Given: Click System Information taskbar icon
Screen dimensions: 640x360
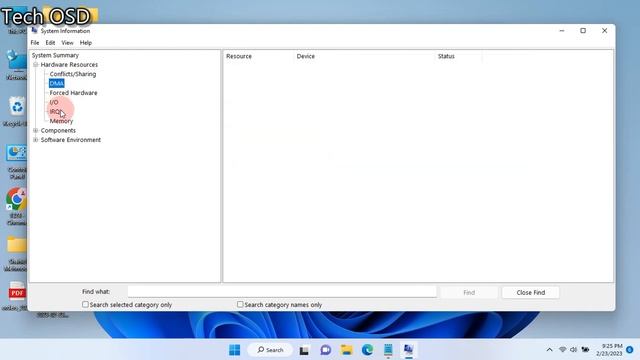Looking at the screenshot, I should pos(409,350).
